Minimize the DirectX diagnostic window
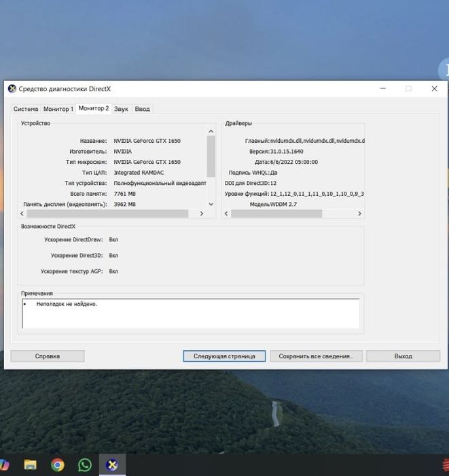Image resolution: width=449 pixels, height=476 pixels. (x=383, y=88)
